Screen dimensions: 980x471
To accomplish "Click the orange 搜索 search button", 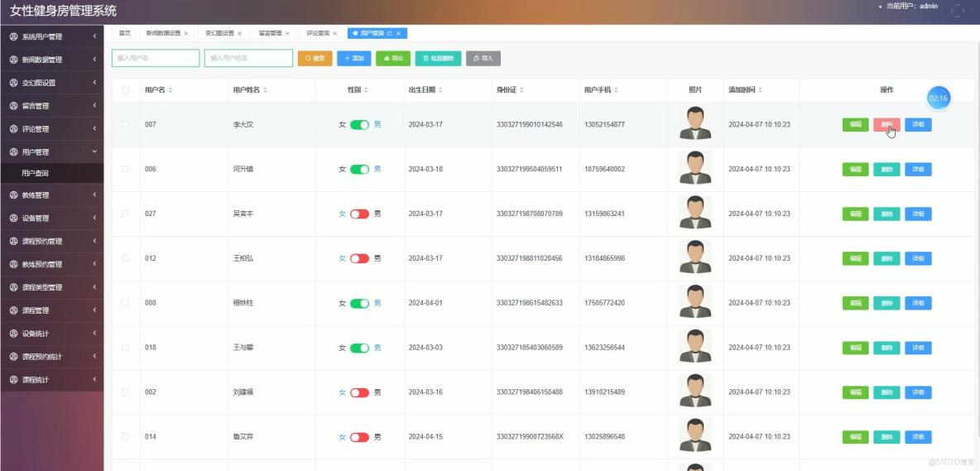I will pyautogui.click(x=315, y=58).
